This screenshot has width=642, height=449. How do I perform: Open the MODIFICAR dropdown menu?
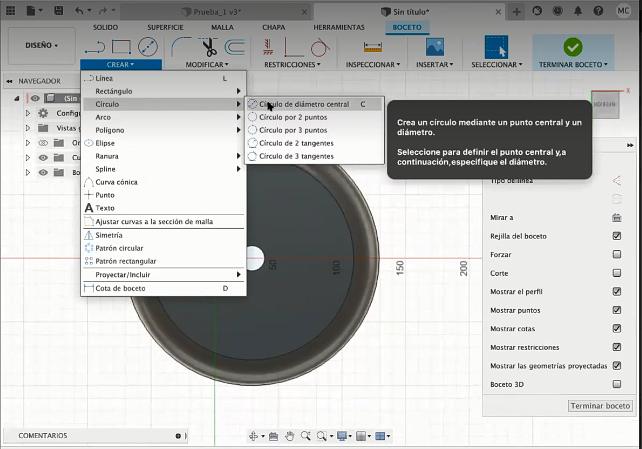208,64
